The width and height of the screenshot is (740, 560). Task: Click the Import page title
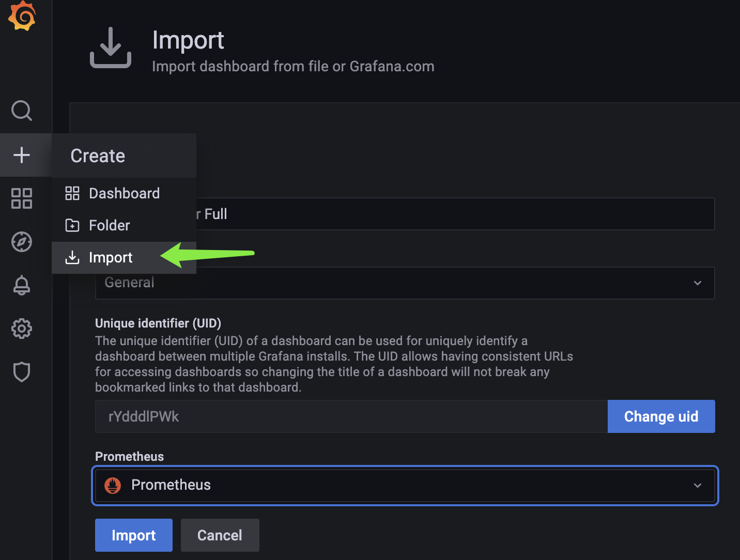coord(188,40)
